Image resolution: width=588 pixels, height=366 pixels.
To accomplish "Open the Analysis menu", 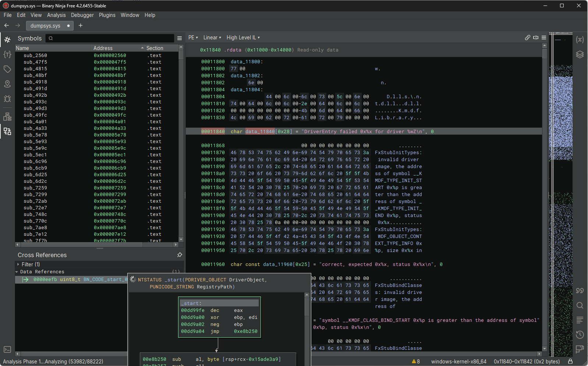I will point(56,15).
